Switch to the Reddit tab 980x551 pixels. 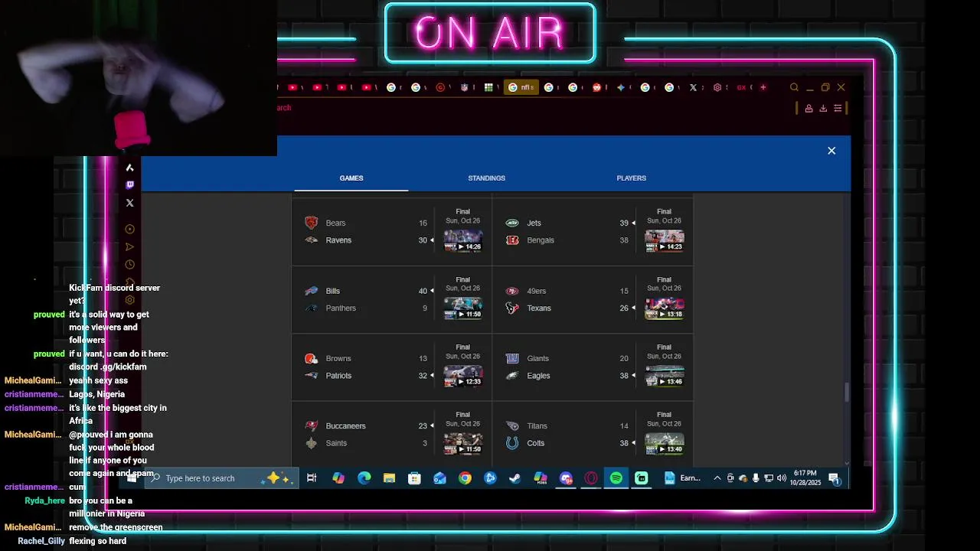tap(596, 87)
